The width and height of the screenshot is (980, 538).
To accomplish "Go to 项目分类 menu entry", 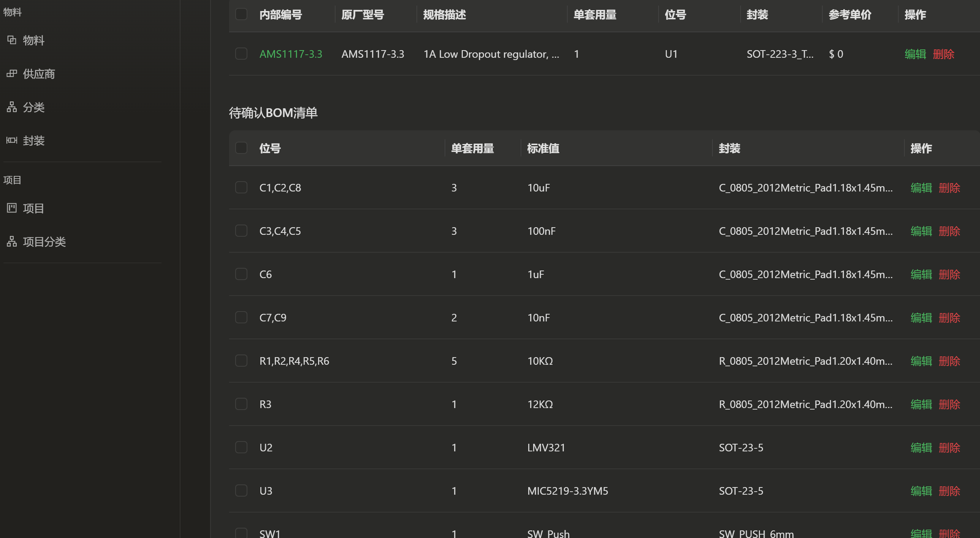I will click(44, 242).
